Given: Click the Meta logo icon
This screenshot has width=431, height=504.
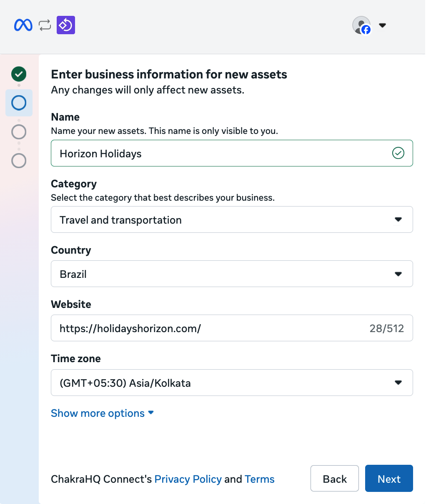Looking at the screenshot, I should [23, 25].
